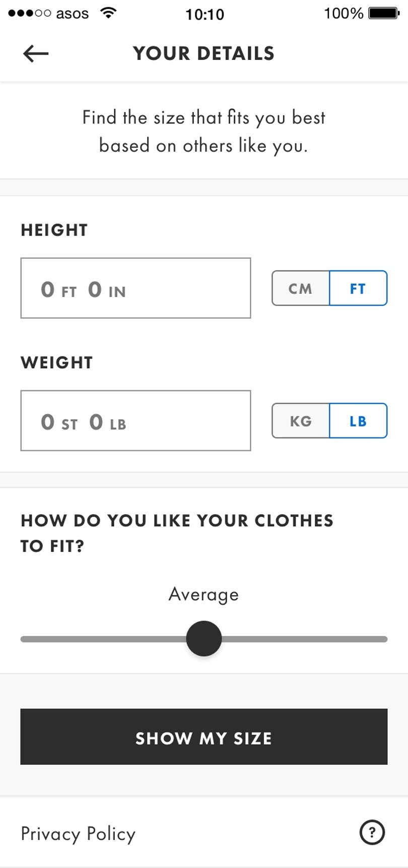Tap the battery indicator icon
Image resolution: width=408 pixels, height=868 pixels.
tap(384, 13)
